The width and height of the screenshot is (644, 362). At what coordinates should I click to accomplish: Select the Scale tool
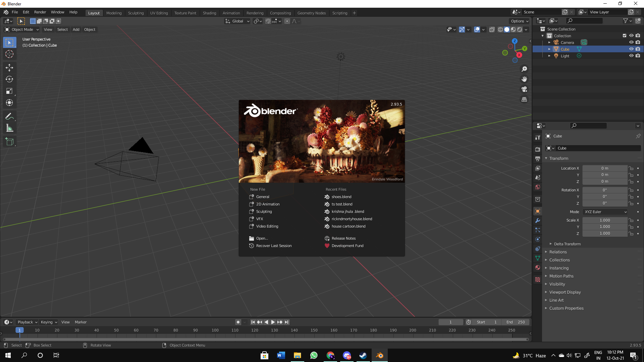(9, 91)
